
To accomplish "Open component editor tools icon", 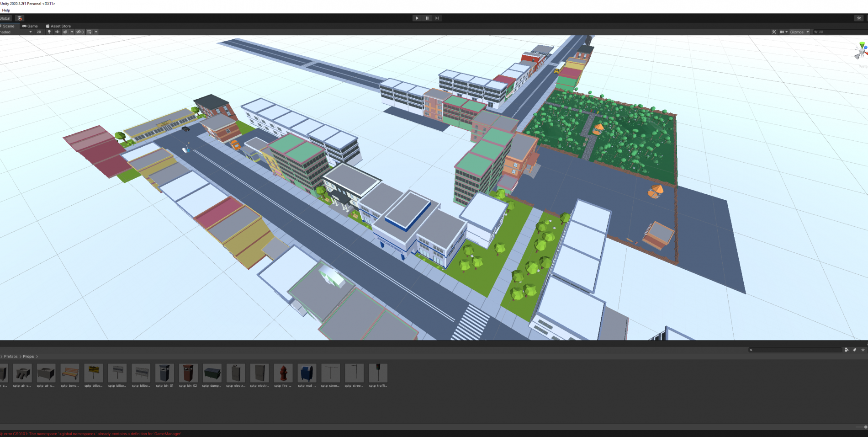I will (774, 32).
